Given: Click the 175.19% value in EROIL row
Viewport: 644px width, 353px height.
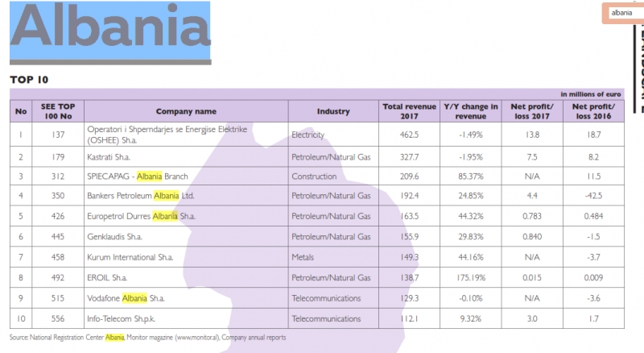Looking at the screenshot, I should [471, 278].
